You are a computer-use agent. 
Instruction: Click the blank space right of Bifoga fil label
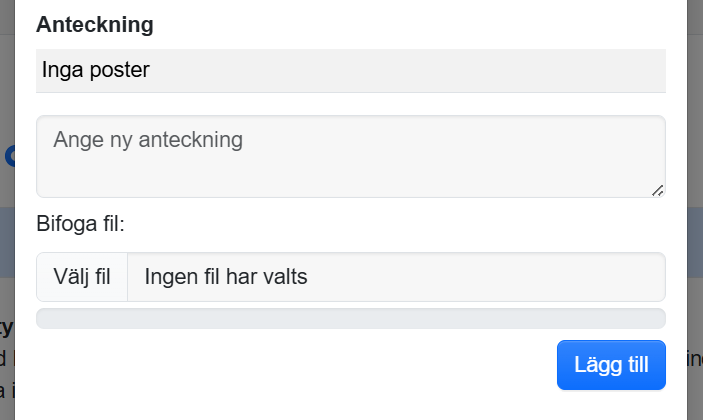click(400, 224)
